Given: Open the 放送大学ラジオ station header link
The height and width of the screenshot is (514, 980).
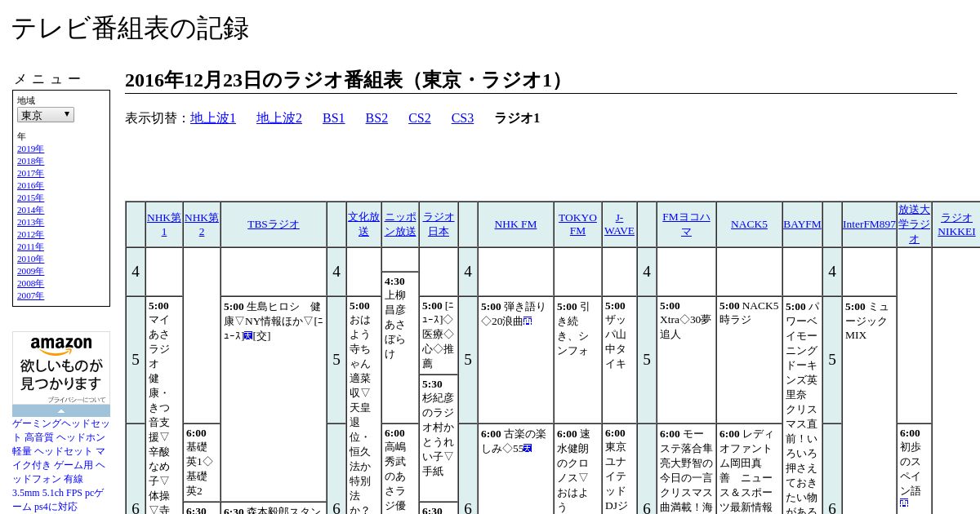Looking at the screenshot, I should [x=914, y=224].
